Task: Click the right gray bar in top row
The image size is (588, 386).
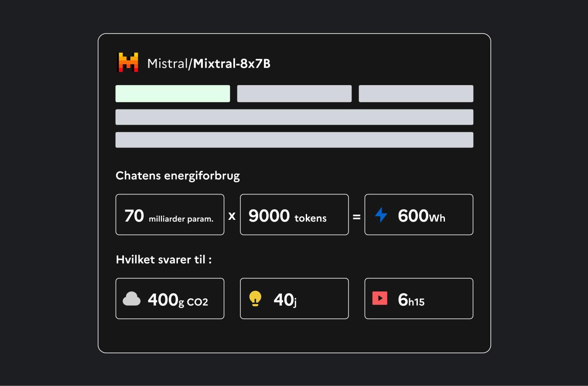Action: point(416,94)
